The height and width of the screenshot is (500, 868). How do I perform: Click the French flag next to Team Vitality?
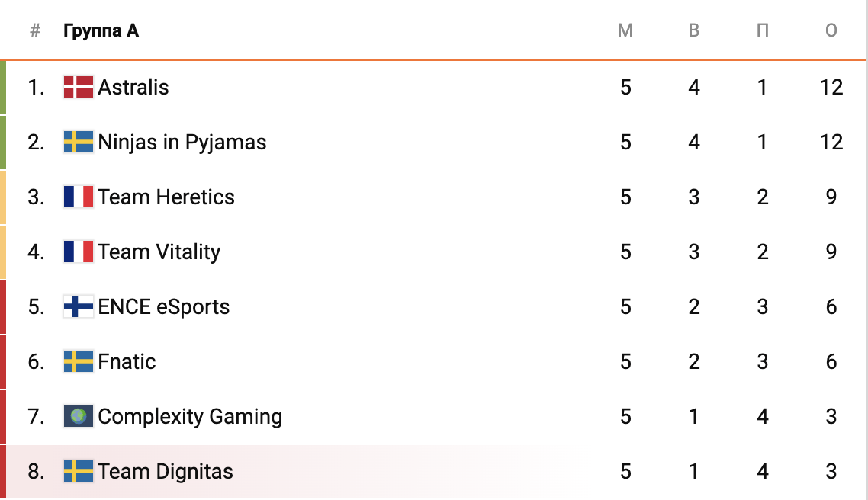[x=78, y=252]
